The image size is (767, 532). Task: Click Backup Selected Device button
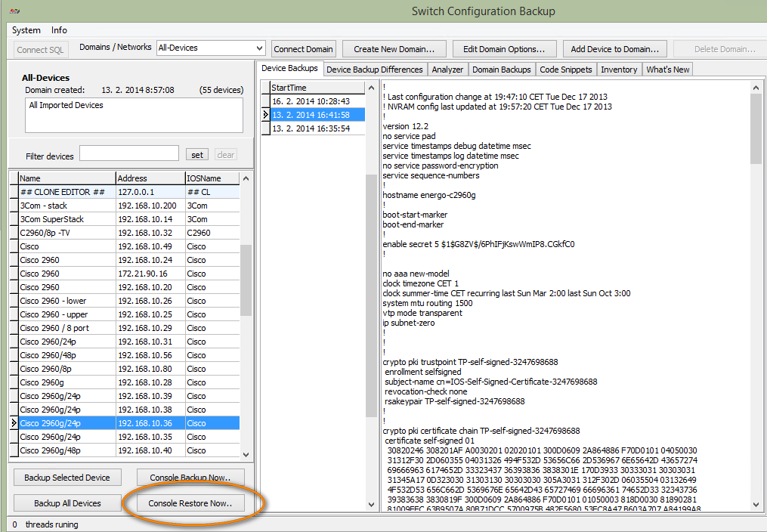click(67, 478)
